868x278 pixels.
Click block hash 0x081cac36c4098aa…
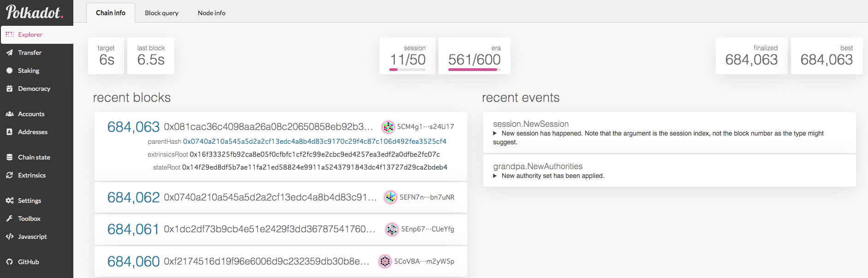(x=268, y=127)
